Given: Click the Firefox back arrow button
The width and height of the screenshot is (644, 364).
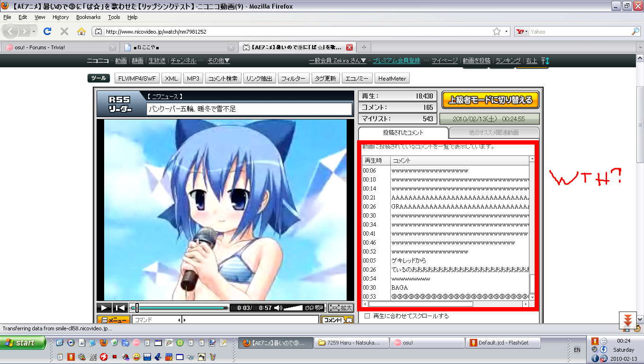Looking at the screenshot, I should 10,31.
